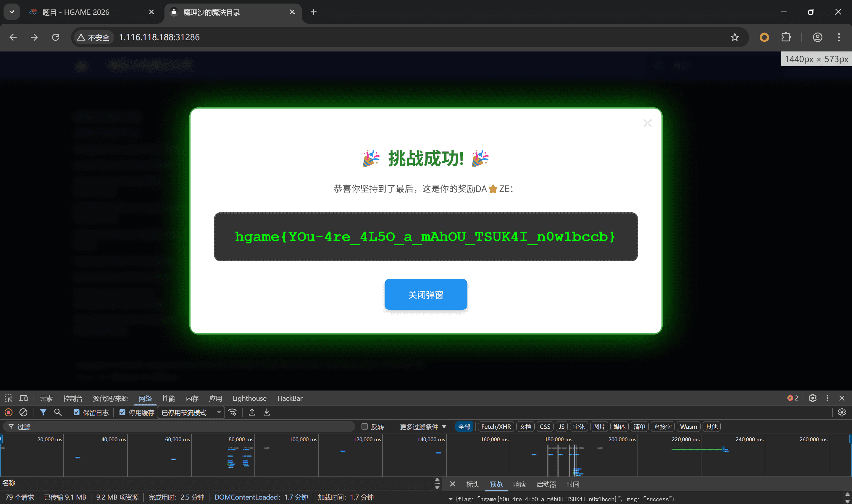Uncheck the disable cache checkbox (停用缓存)

(122, 412)
